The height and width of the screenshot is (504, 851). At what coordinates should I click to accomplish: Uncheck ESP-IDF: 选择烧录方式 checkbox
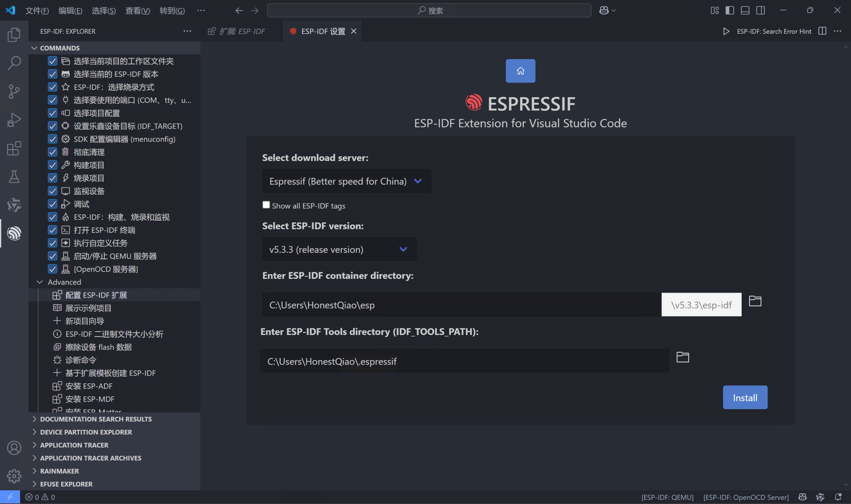pyautogui.click(x=52, y=87)
